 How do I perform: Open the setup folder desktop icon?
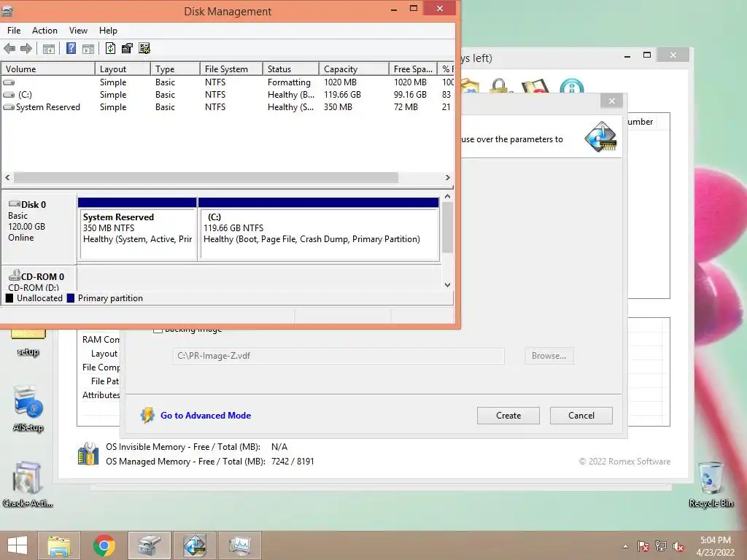(x=28, y=342)
